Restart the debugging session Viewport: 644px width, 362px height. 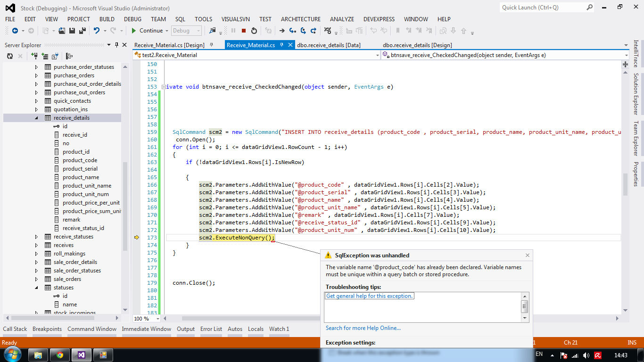254,31
